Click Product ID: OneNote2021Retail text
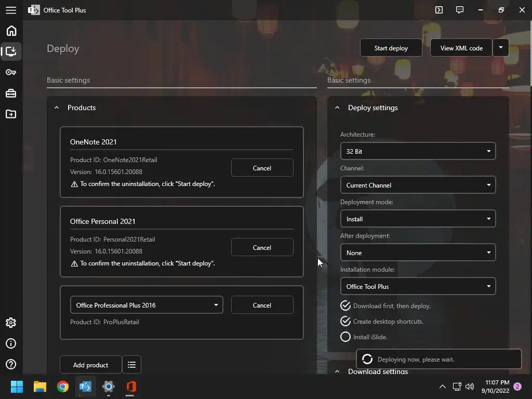The width and height of the screenshot is (532, 399). [113, 160]
